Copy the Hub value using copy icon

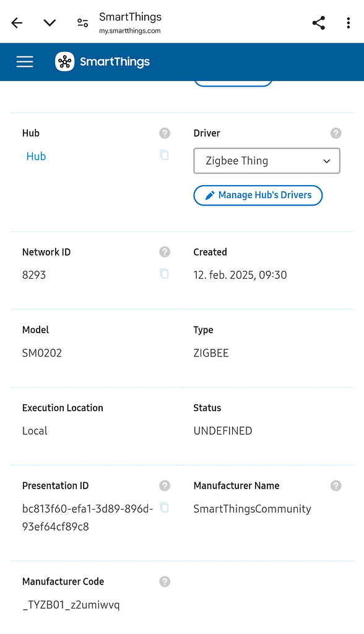[x=164, y=155]
